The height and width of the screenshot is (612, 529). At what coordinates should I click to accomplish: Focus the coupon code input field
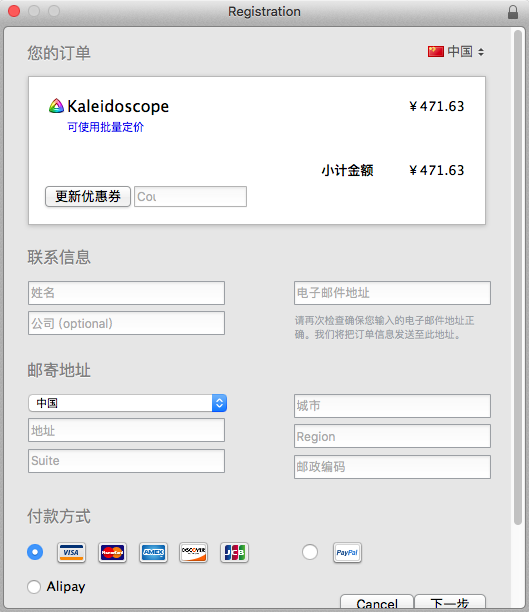pyautogui.click(x=191, y=196)
